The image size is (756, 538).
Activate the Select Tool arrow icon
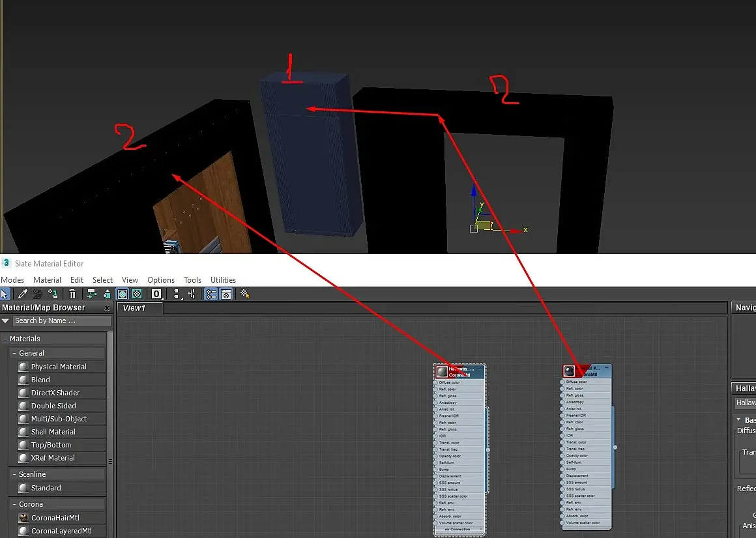click(5, 294)
